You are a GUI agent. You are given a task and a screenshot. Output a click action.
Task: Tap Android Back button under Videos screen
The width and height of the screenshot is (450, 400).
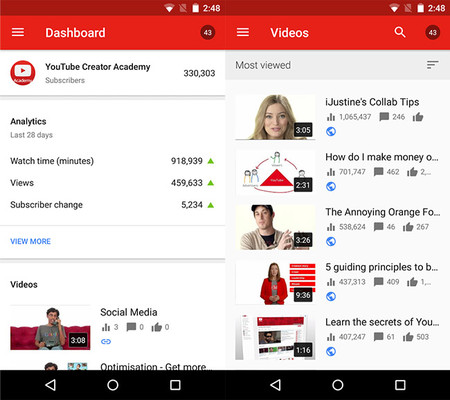(275, 385)
